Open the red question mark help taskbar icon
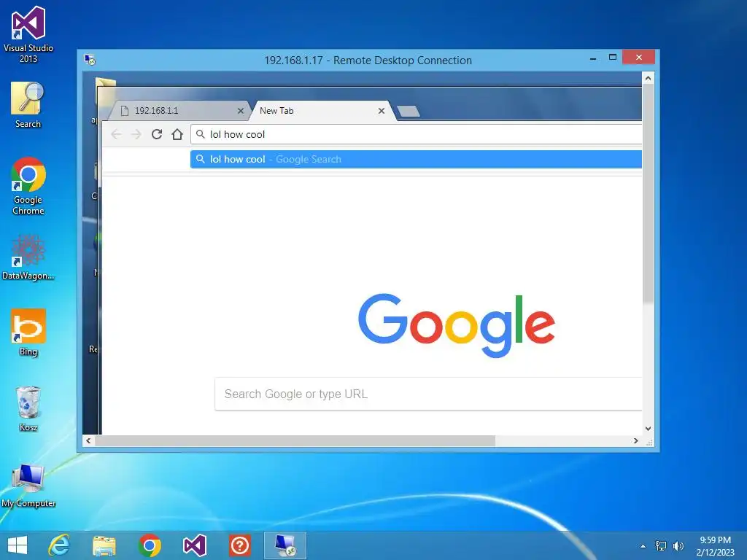 click(239, 545)
